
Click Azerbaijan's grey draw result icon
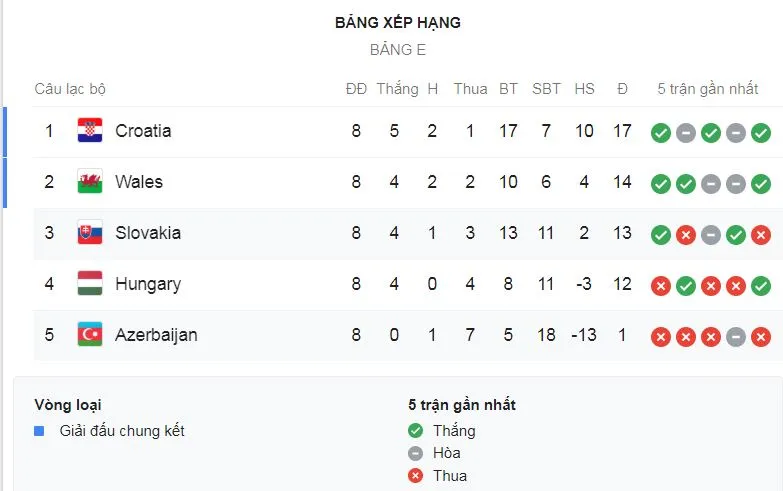pos(735,336)
